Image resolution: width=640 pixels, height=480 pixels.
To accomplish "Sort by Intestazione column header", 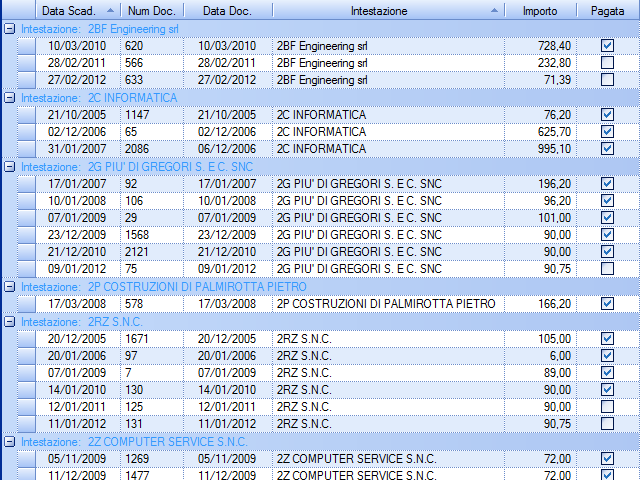I will (388, 11).
